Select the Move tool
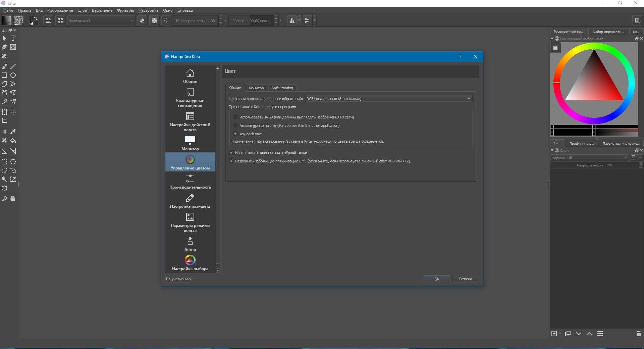This screenshot has width=644, height=349. [13, 112]
